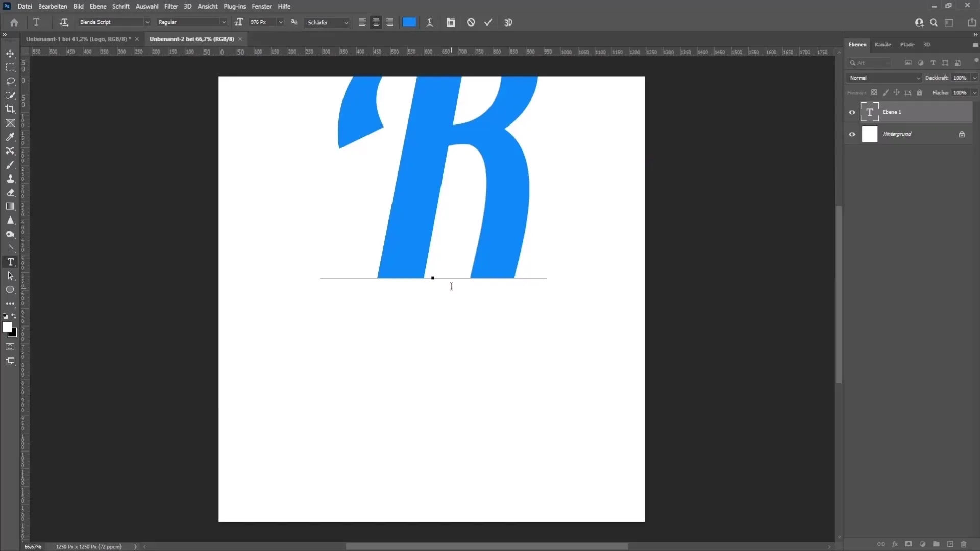Toggle visibility of Ebene 1
Screen dimensions: 980x551
pos(851,112)
